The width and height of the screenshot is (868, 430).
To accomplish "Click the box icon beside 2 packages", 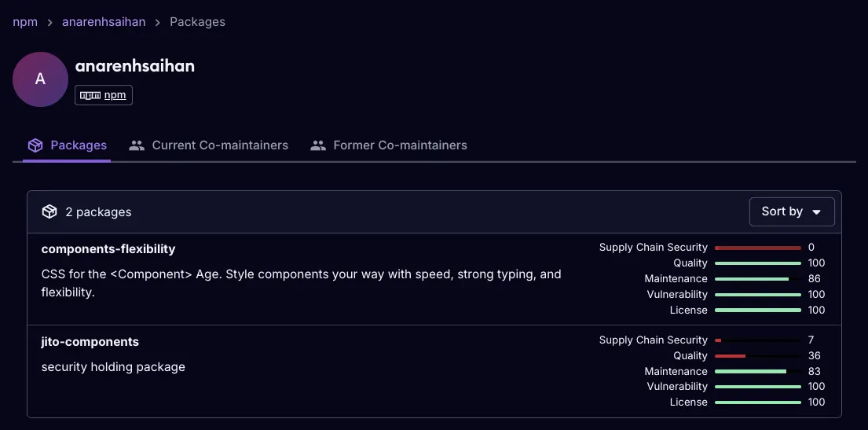I will pos(49,211).
